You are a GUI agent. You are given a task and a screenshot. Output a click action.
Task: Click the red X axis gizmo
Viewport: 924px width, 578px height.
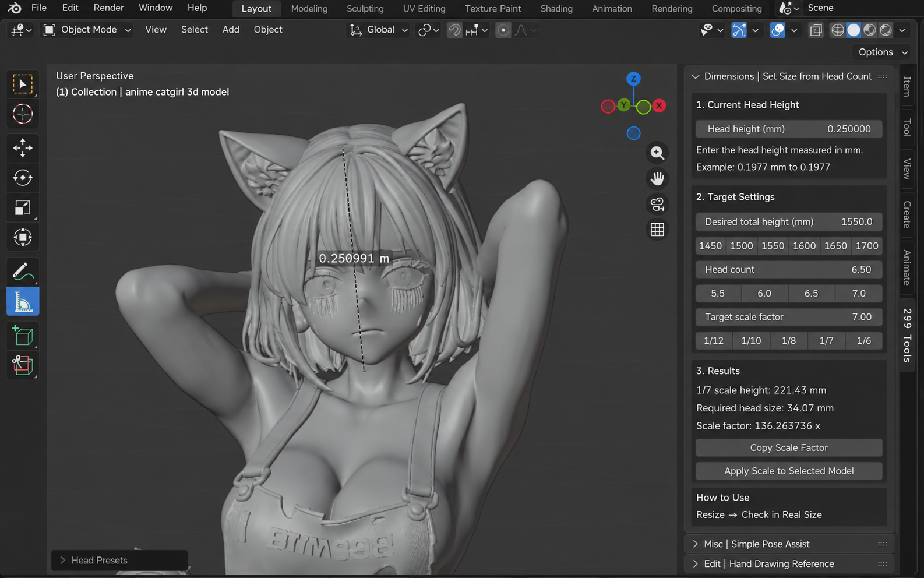(659, 105)
